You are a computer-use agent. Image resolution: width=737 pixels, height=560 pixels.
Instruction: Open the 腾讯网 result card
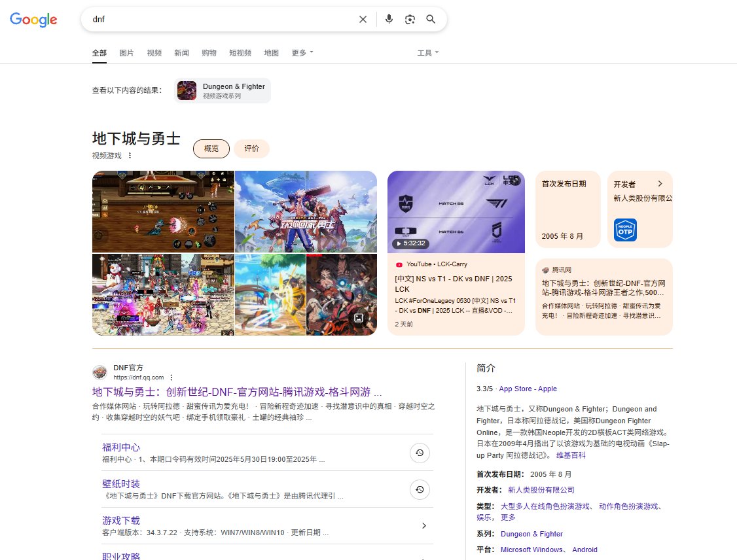604,296
